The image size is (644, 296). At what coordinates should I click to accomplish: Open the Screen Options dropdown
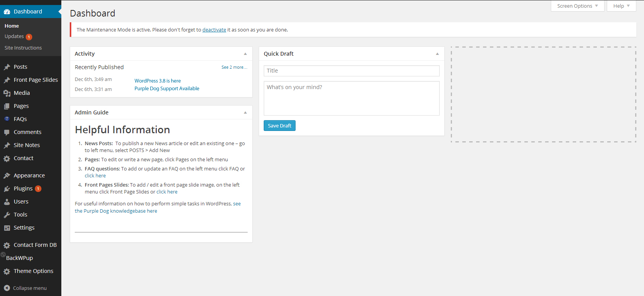coord(578,6)
